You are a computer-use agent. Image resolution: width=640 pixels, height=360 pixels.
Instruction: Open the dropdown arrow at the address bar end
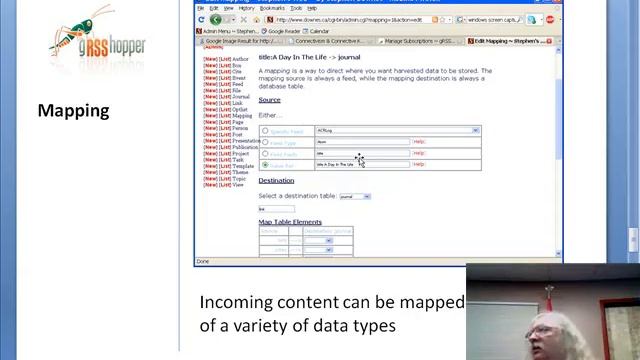(449, 20)
